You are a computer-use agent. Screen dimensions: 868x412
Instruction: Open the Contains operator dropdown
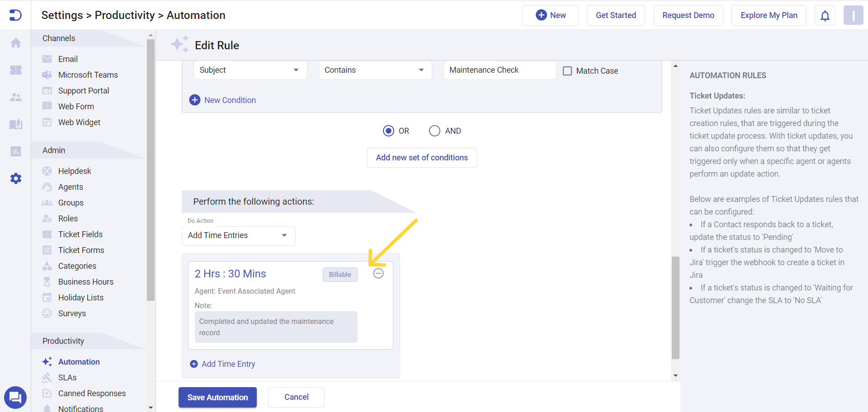(375, 70)
